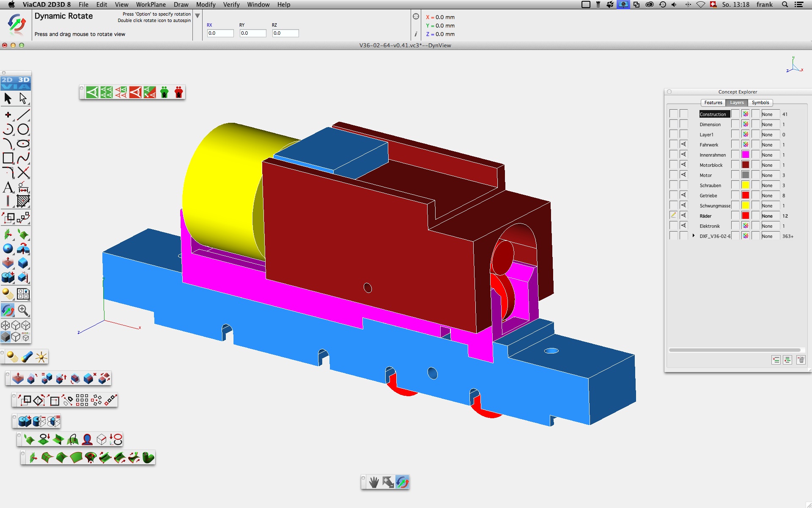The image size is (812, 508).
Task: Delete layer with trash icon
Action: point(801,360)
